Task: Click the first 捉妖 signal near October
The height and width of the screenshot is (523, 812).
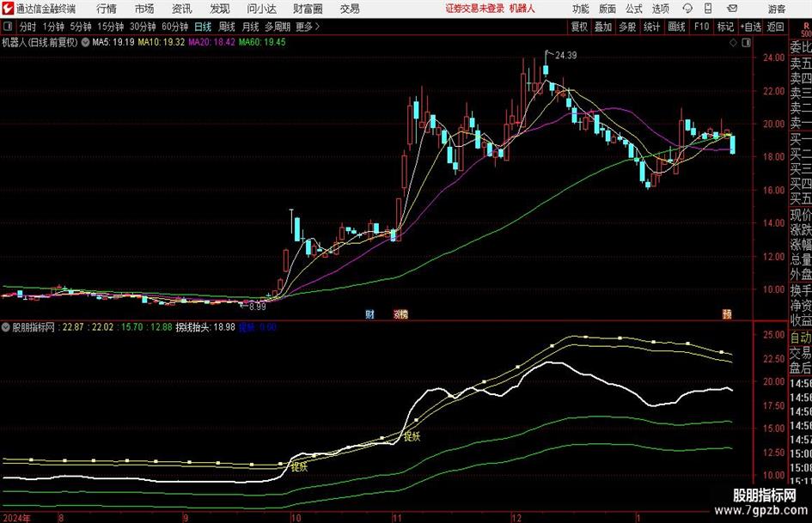Action: [x=299, y=467]
